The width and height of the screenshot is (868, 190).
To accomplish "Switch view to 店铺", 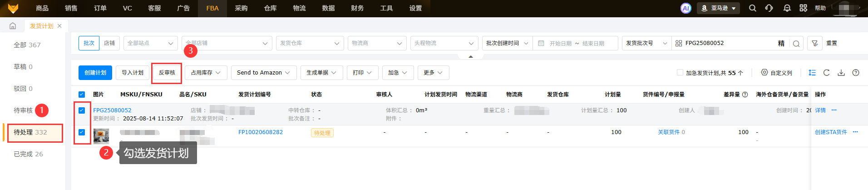I will [109, 43].
